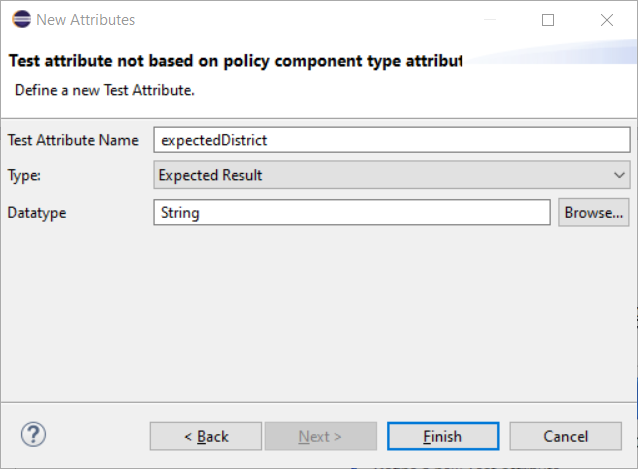This screenshot has width=638, height=469.
Task: Click the bold wizard page heading
Action: [235, 61]
